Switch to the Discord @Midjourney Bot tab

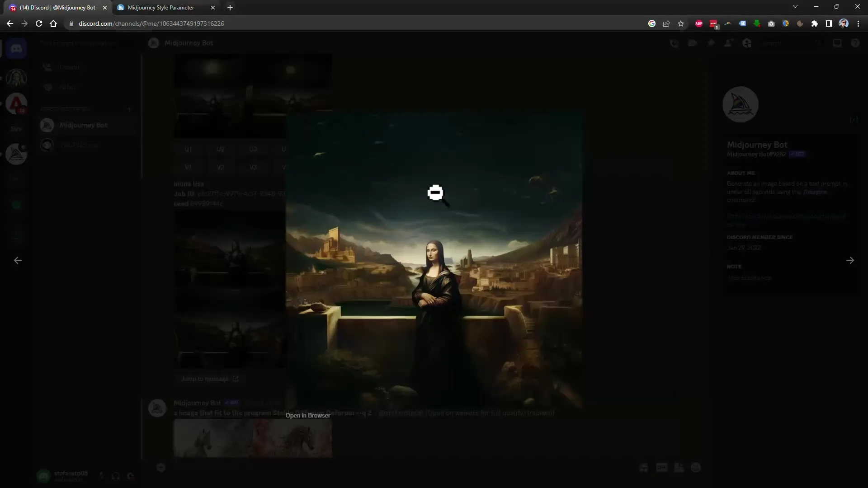(58, 8)
